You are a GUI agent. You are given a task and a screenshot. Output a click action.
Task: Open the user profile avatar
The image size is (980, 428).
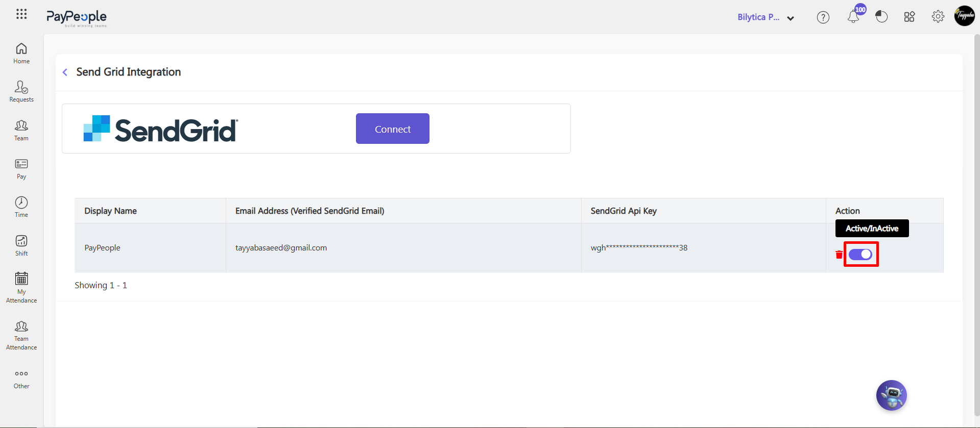pos(965,16)
